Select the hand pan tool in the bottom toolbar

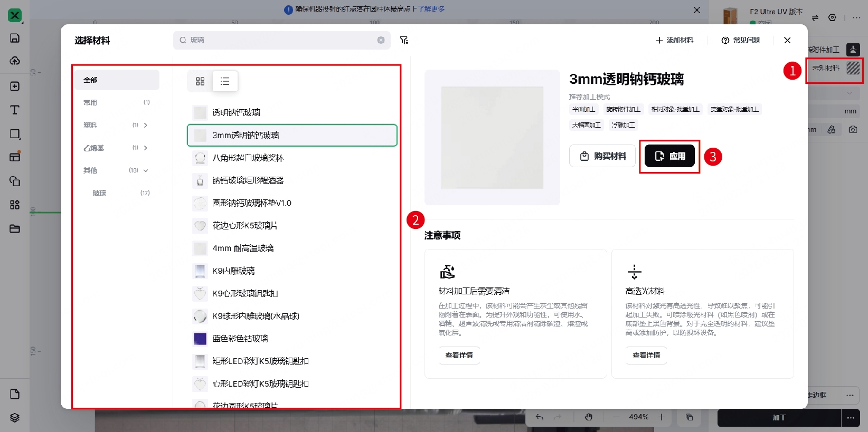pos(589,417)
